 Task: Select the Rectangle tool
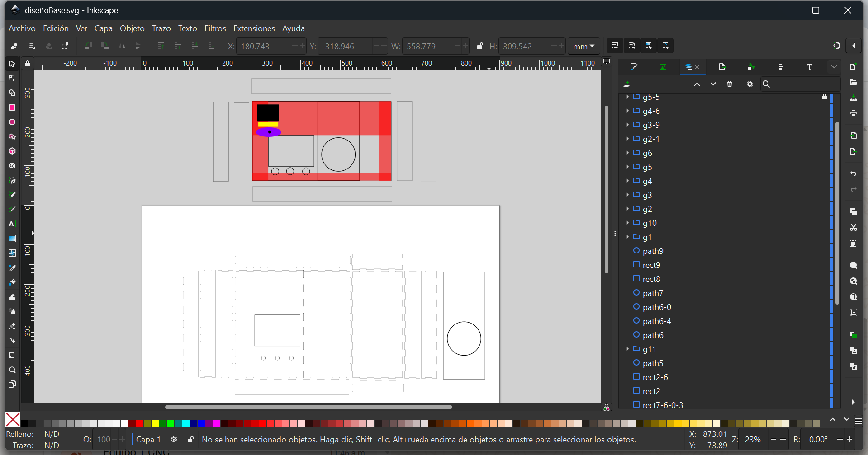click(x=12, y=108)
